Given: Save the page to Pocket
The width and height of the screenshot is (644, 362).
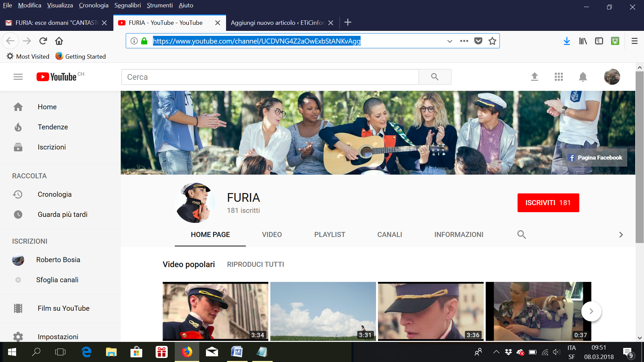Looking at the screenshot, I should click(x=478, y=41).
